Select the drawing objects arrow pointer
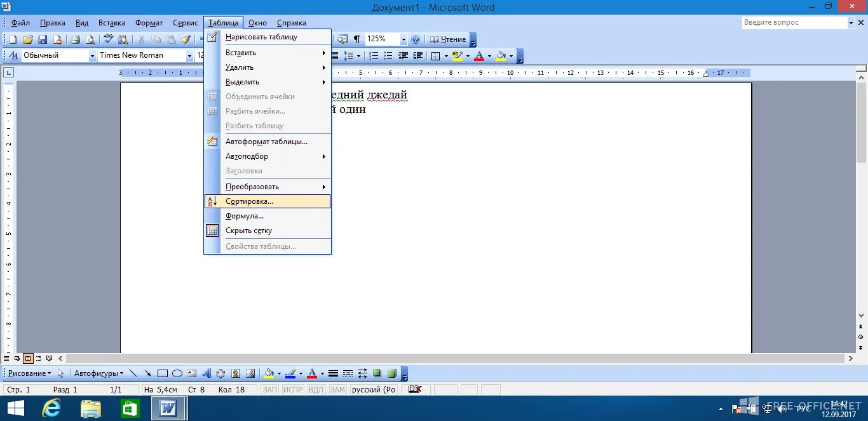The image size is (868, 421). click(61, 373)
